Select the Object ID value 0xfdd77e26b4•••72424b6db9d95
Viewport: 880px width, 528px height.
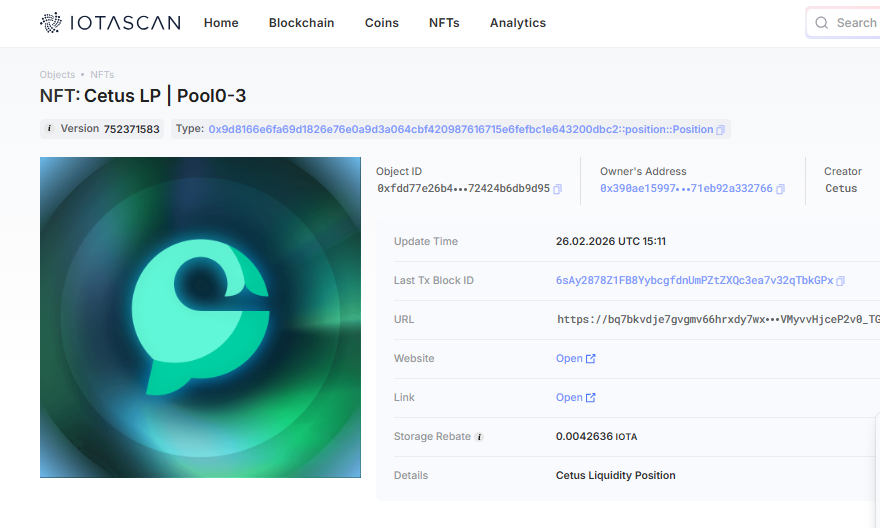point(464,189)
